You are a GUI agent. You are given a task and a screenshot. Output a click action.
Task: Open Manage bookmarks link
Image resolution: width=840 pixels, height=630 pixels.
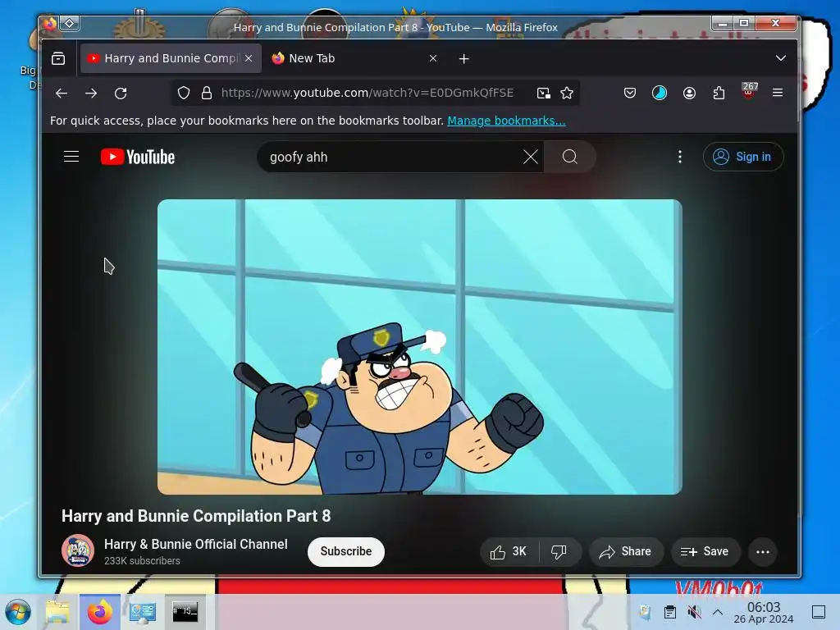click(x=506, y=121)
